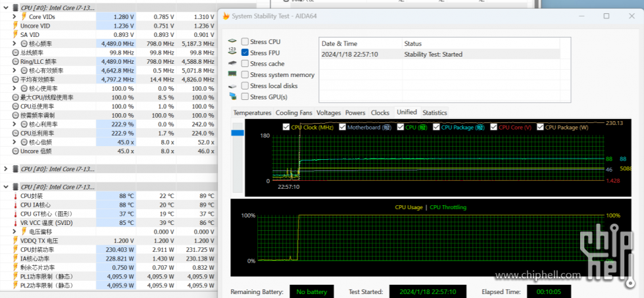The height and width of the screenshot is (298, 644).
Task: Select the PL2功率限制 row label
Action: click(47, 286)
